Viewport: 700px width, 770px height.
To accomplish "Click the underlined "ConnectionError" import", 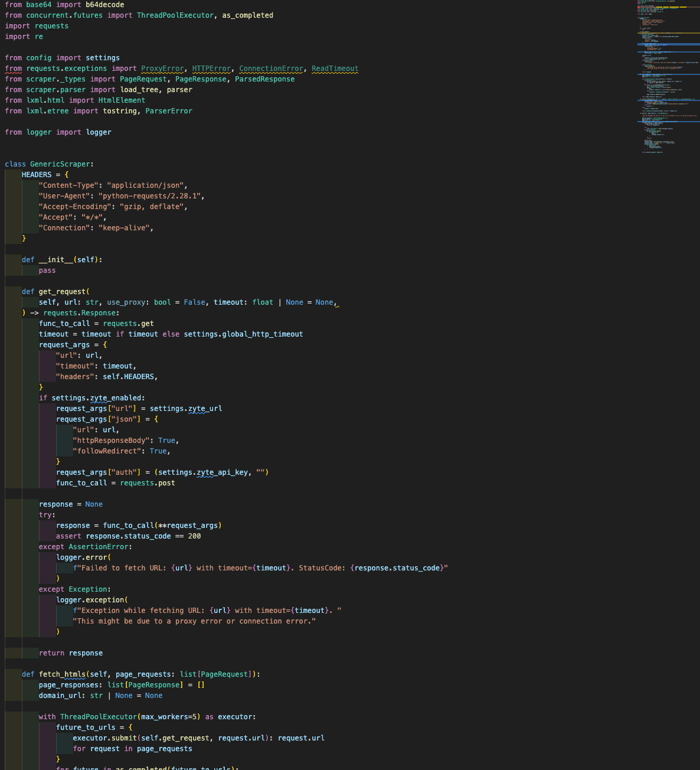I will click(x=271, y=68).
